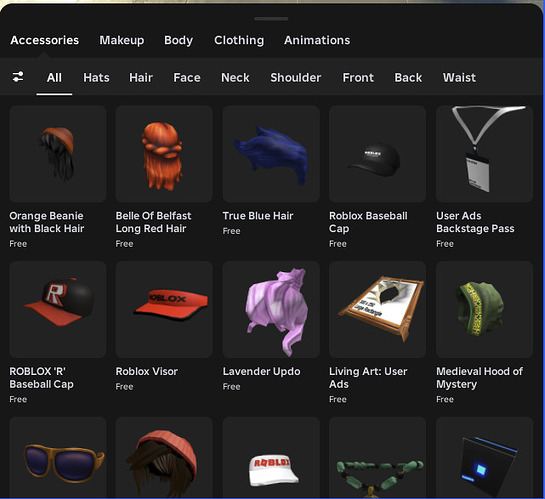The height and width of the screenshot is (499, 545).
Task: Switch to the Accessories tab
Action: [x=44, y=40]
